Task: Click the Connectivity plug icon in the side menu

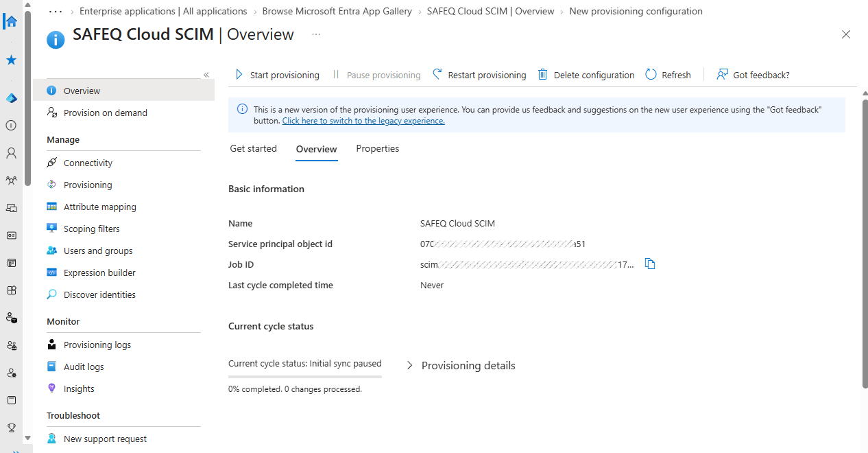Action: 52,163
